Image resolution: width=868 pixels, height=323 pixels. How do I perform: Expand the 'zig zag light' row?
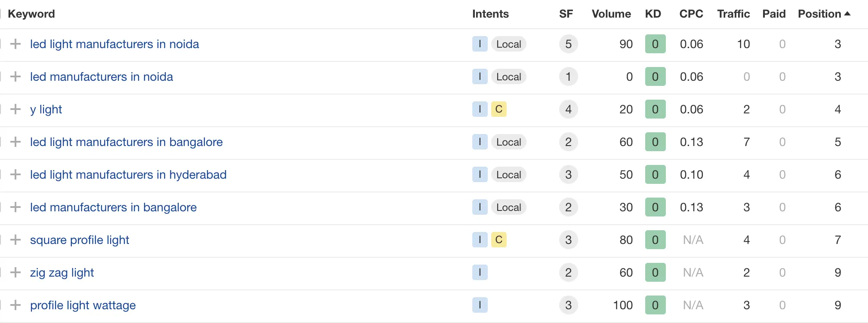click(15, 272)
